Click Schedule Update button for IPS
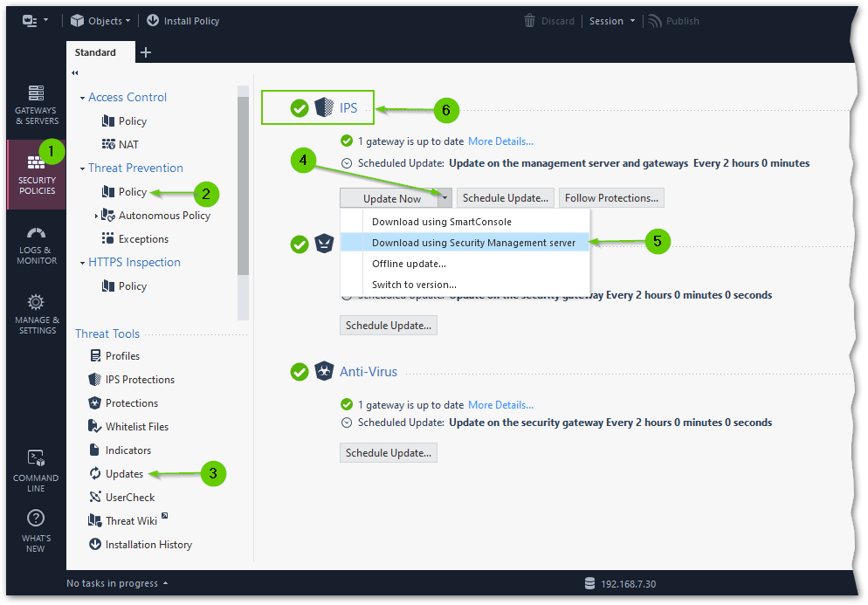The image size is (868, 605). [506, 197]
